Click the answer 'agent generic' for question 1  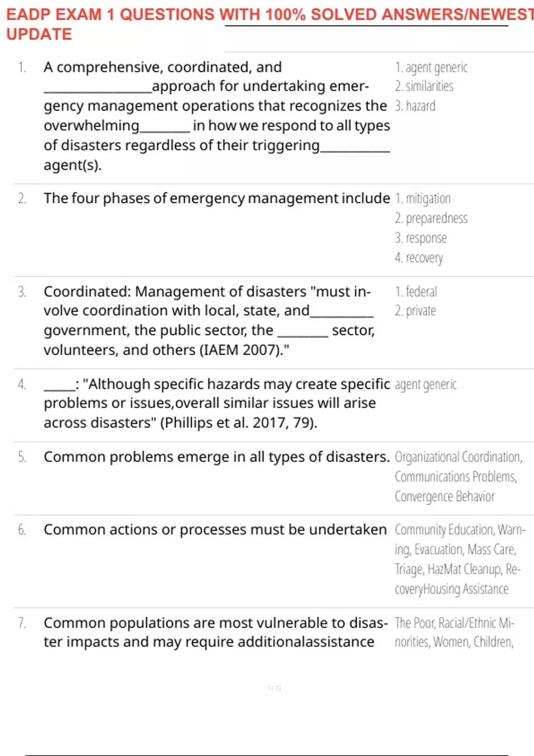431,68
